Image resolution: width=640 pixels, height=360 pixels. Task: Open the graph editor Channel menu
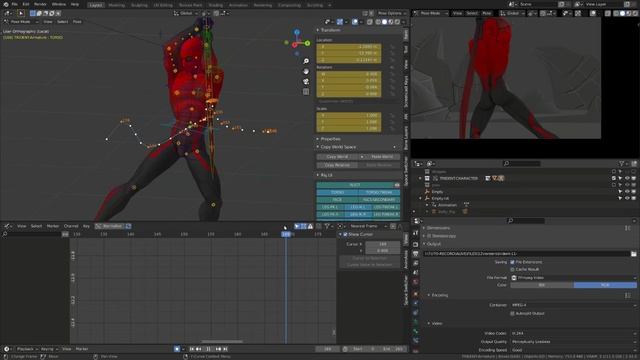(71, 226)
